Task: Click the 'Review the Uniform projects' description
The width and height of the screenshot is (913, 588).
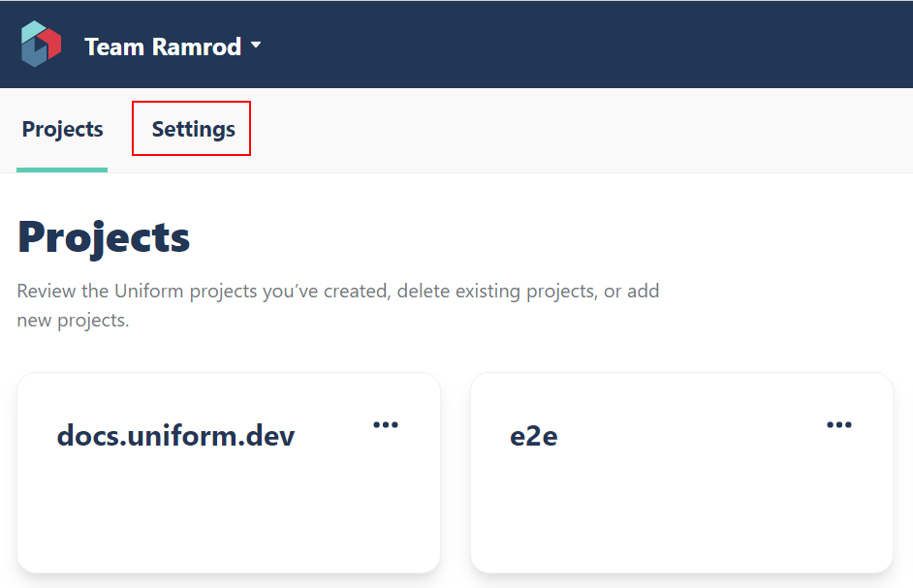Action: click(338, 292)
